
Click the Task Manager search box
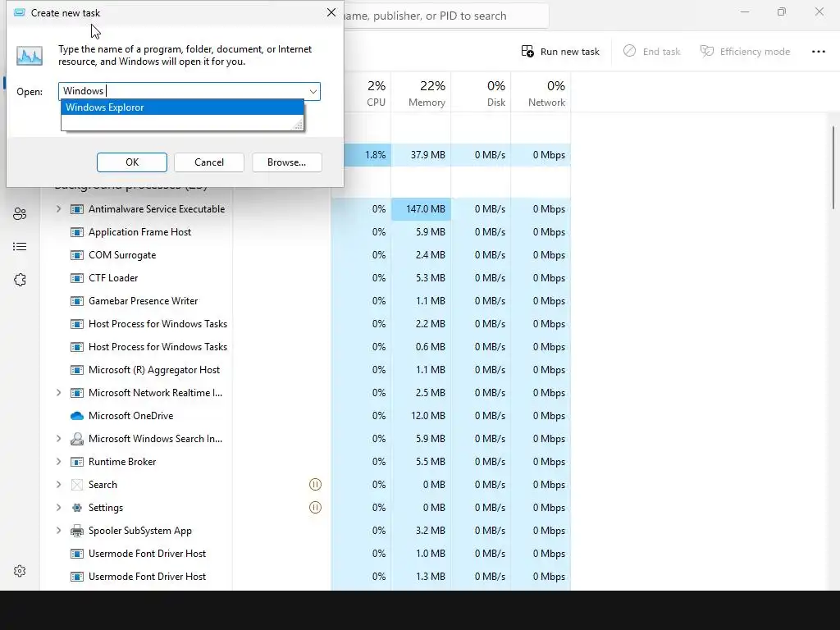tap(445, 16)
